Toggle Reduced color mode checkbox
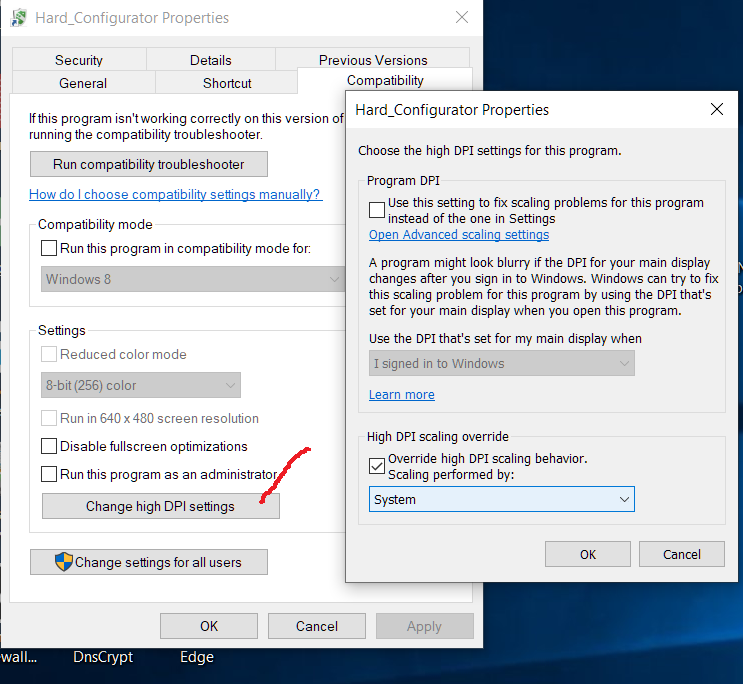The width and height of the screenshot is (743, 684). pyautogui.click(x=49, y=354)
